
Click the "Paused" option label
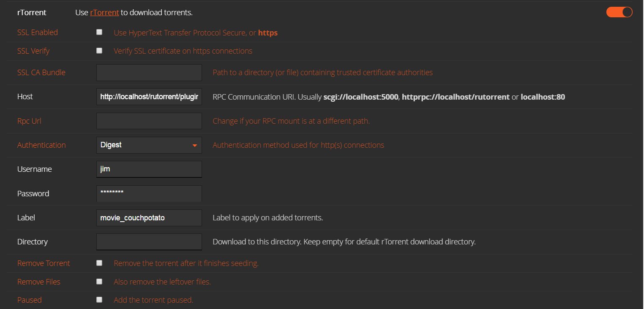pyautogui.click(x=30, y=300)
